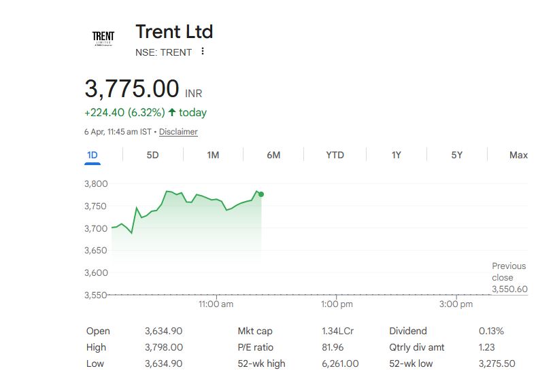Click the 1:00 pm time axis marker
Viewport: 538px width, 392px height.
tap(336, 304)
